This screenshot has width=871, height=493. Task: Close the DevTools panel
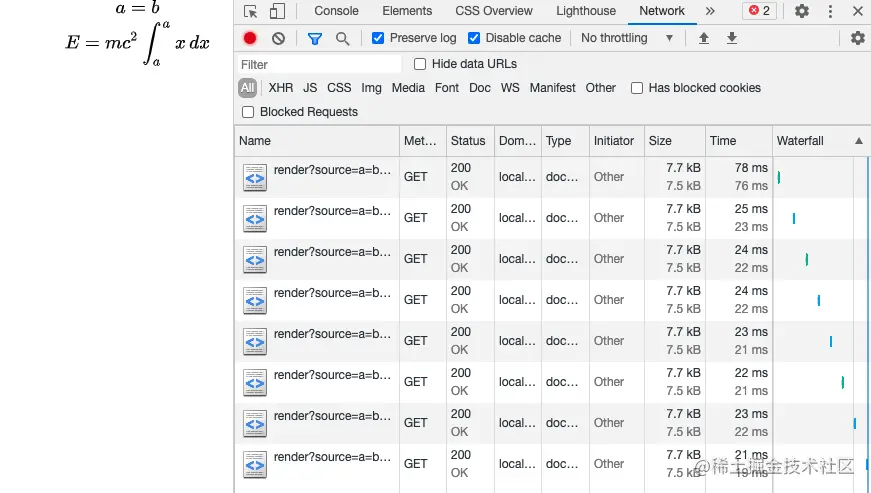coord(858,11)
